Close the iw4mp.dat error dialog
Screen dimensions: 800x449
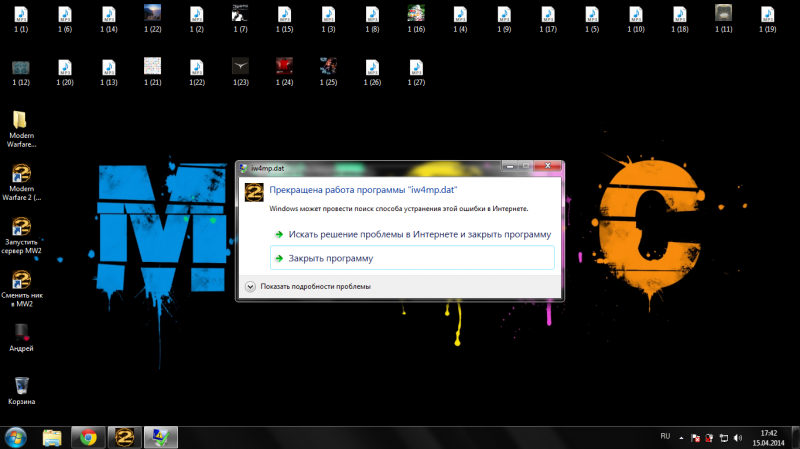pos(547,166)
